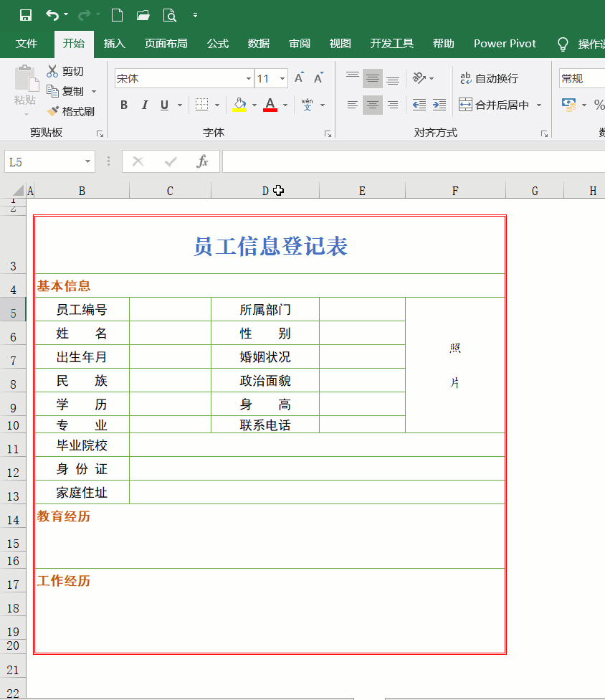
Task: Select the 员工信息登记表 title cell
Action: click(270, 245)
